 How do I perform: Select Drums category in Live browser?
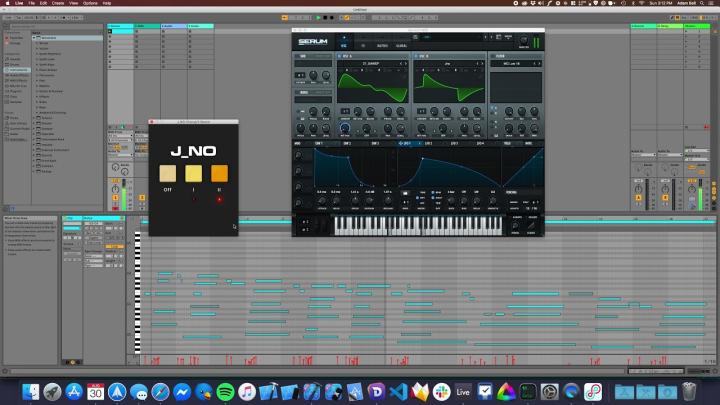pyautogui.click(x=15, y=64)
